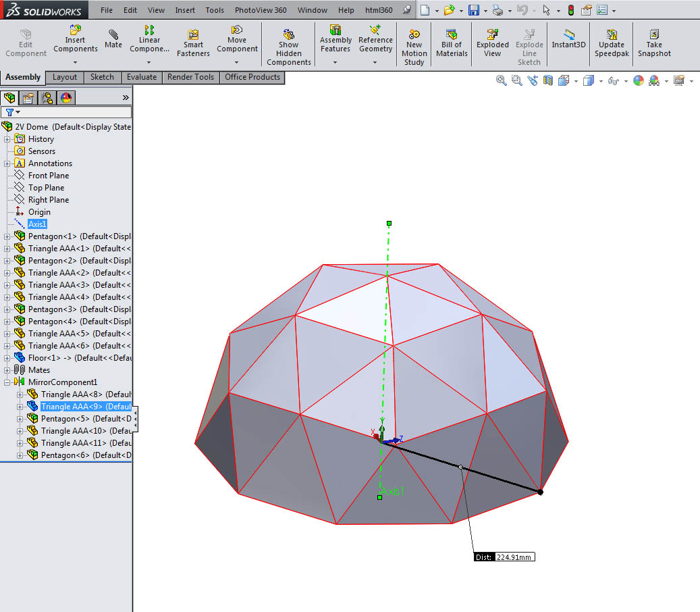Screen dimensions: 700x612
Task: Toggle Show Hidden Components
Action: point(289,47)
